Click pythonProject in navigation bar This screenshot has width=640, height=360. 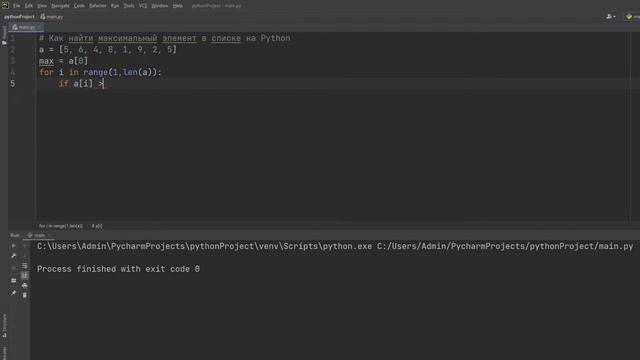tap(19, 17)
